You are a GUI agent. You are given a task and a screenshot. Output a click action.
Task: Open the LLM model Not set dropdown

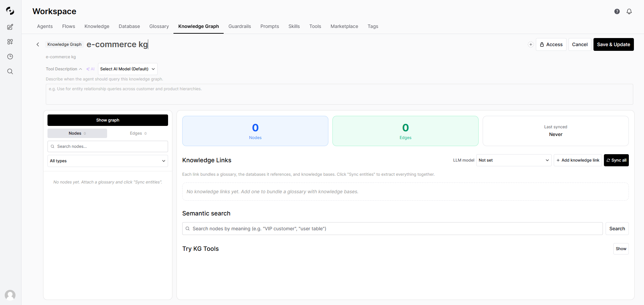coord(514,160)
